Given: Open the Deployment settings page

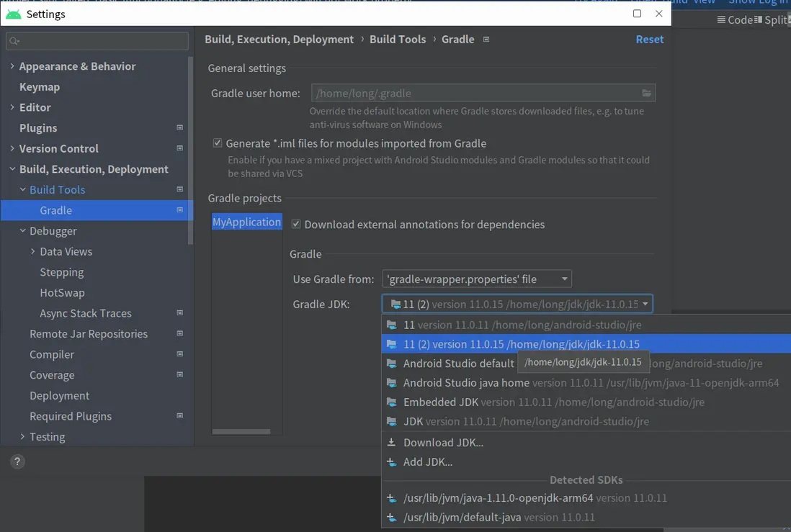Looking at the screenshot, I should 60,395.
